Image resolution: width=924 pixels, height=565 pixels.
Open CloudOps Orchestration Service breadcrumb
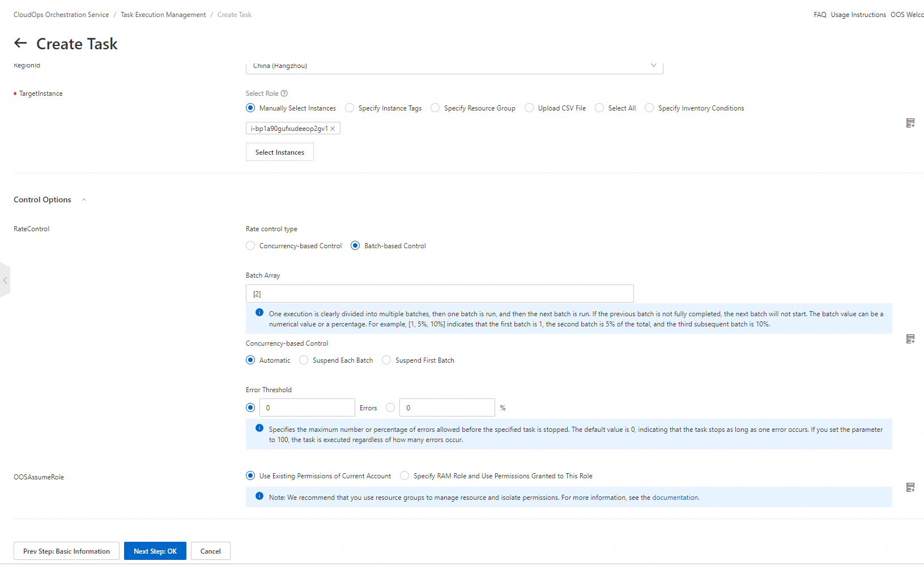tap(61, 15)
